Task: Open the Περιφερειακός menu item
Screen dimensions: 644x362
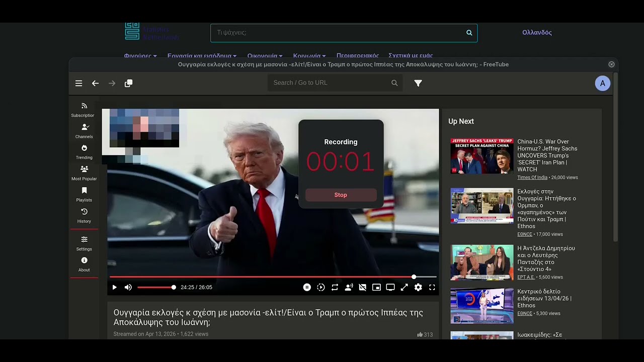Action: click(x=358, y=56)
